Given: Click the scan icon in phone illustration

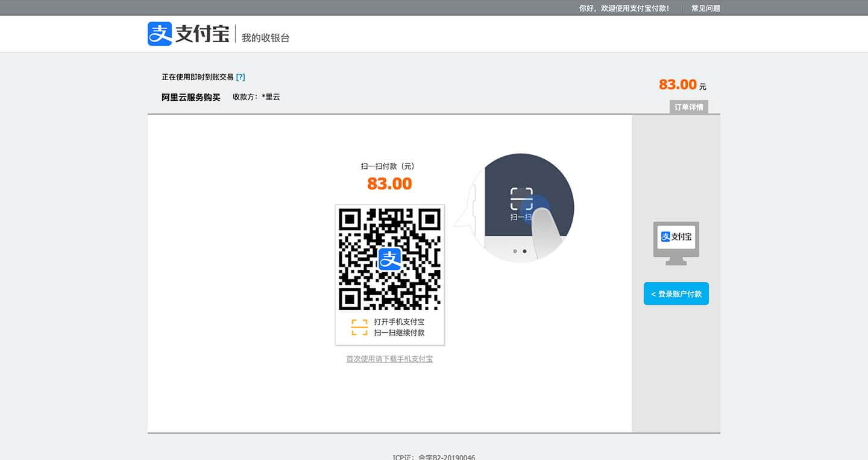Looking at the screenshot, I should click(521, 199).
